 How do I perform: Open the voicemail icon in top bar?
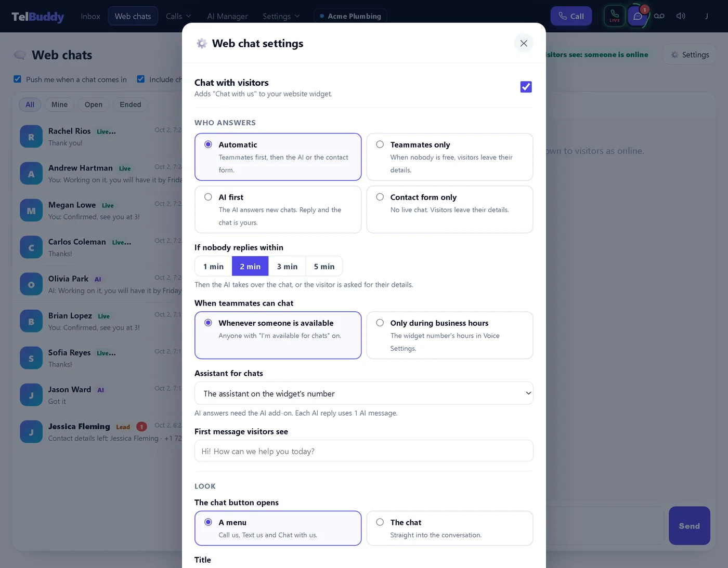click(x=659, y=16)
